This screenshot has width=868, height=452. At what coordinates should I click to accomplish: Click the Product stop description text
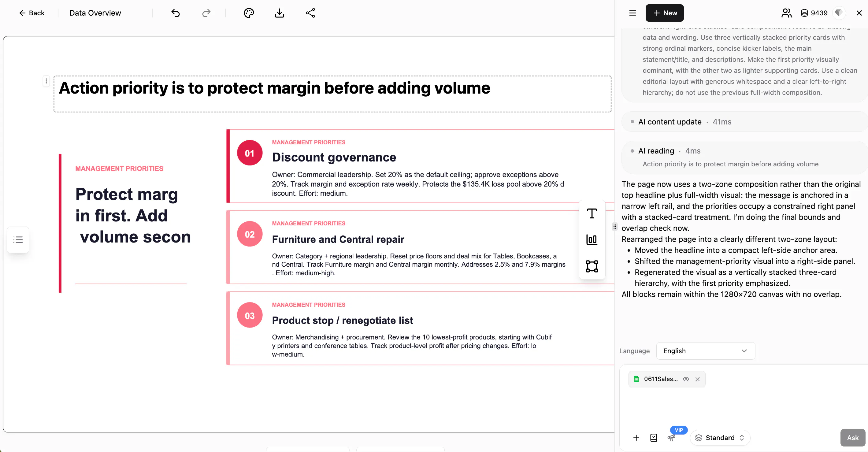click(412, 346)
